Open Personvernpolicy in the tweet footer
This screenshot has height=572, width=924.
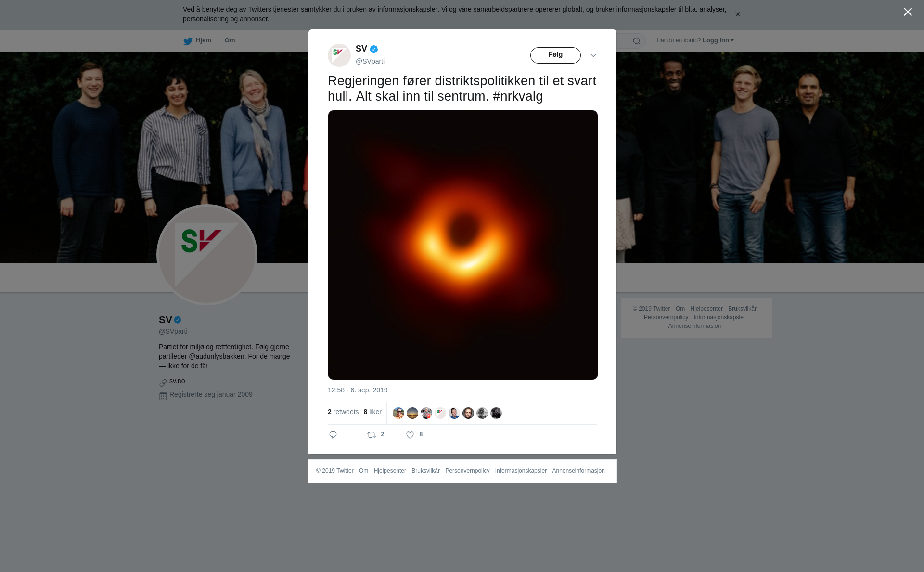(x=467, y=471)
